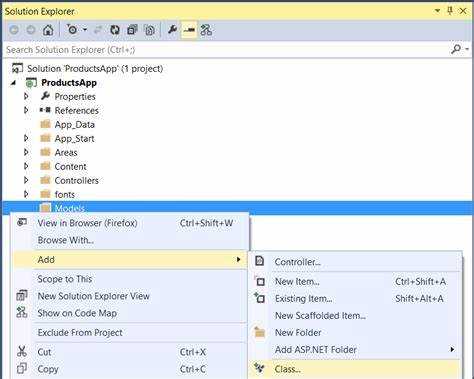Toggle the Preview Selected Items button
Viewport: 474px width, 379px height.
189,30
